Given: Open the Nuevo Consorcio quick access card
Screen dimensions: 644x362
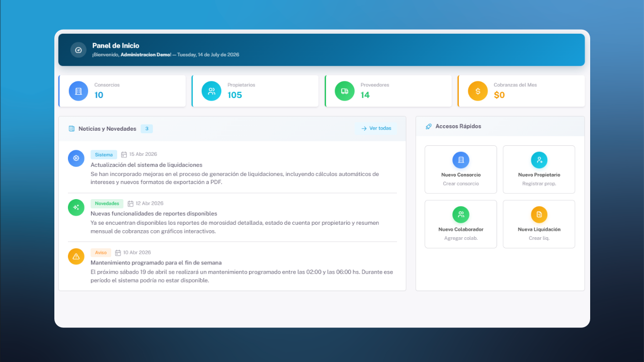Looking at the screenshot, I should (461, 169).
